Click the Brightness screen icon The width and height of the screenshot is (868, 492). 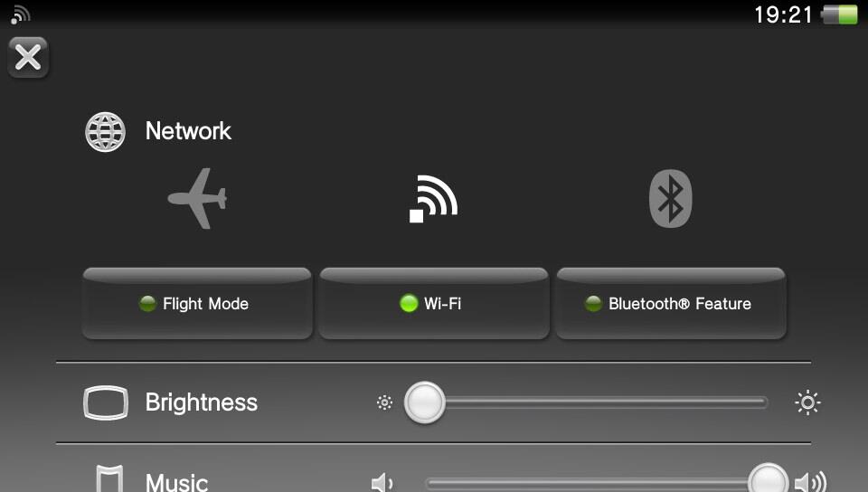pyautogui.click(x=106, y=402)
